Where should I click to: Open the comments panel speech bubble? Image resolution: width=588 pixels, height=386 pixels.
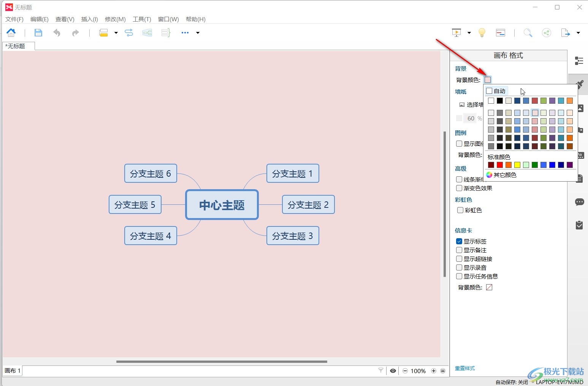pos(579,202)
